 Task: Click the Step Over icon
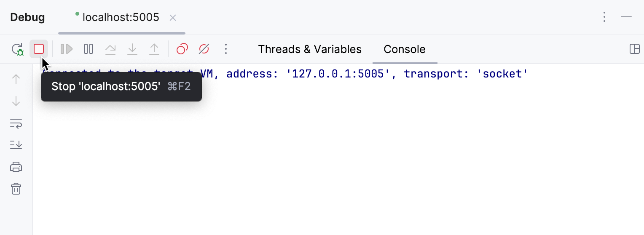coord(110,49)
